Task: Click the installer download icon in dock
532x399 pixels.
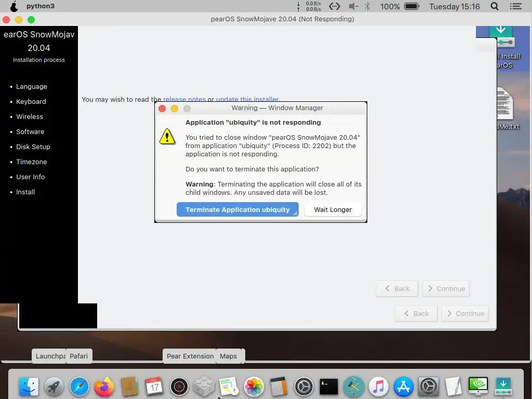Action: click(x=503, y=386)
